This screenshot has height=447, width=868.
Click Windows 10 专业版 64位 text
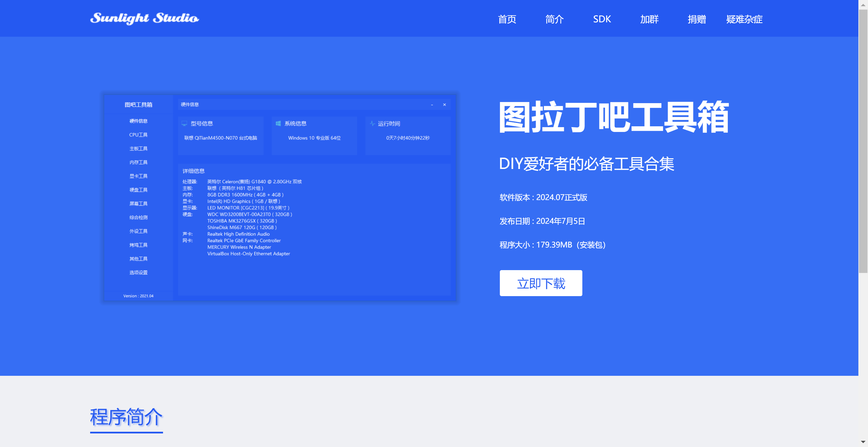[x=314, y=138]
